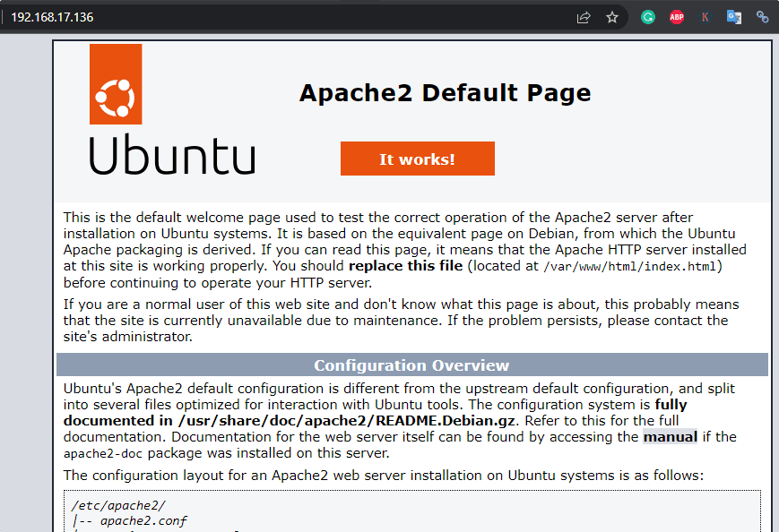The image size is (779, 532).
Task: Click the orange Ubuntu logo icon
Action: click(116, 84)
